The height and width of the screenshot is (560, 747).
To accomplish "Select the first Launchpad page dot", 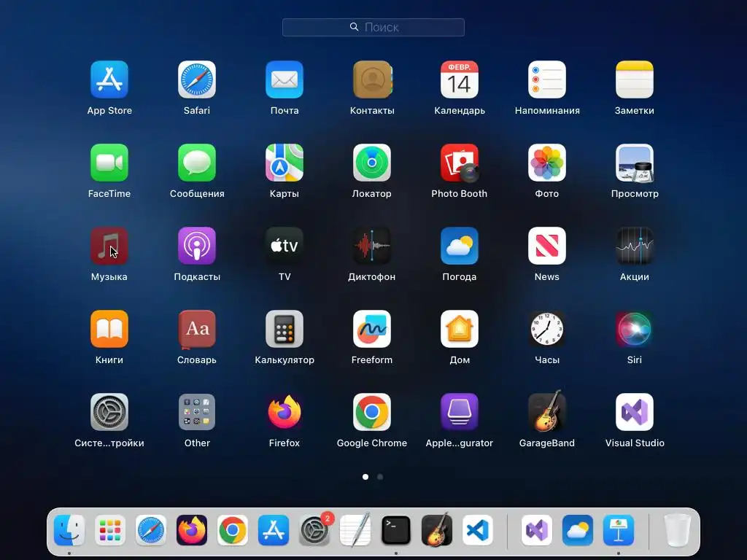I will coord(365,477).
